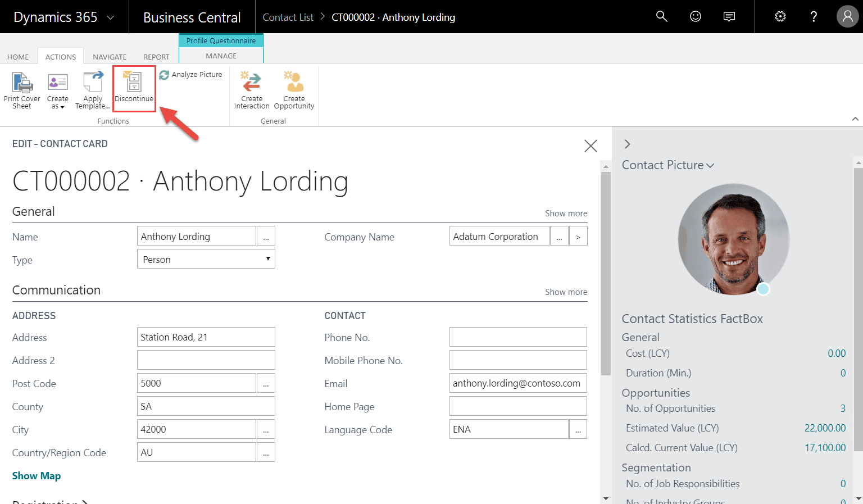Open the search magnifier in header

point(662,17)
